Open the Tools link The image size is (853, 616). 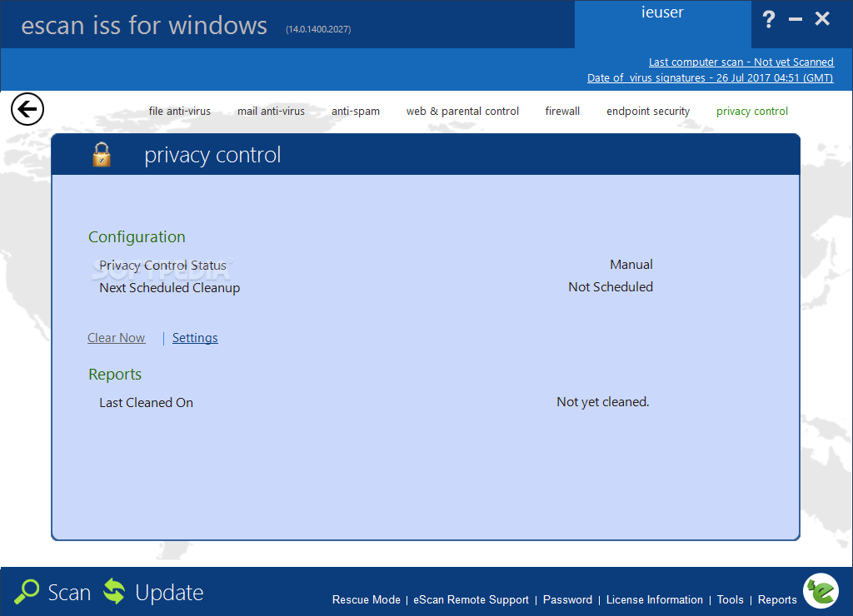click(x=730, y=599)
